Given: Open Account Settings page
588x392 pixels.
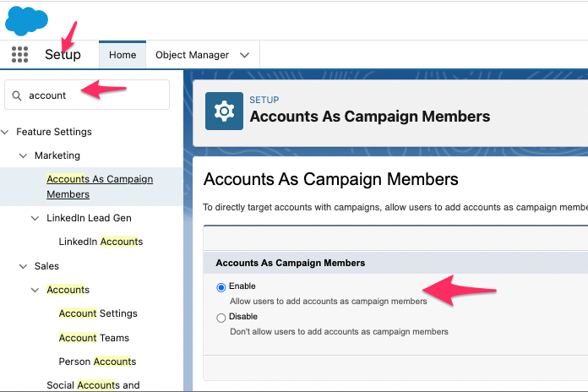Looking at the screenshot, I should (x=98, y=313).
